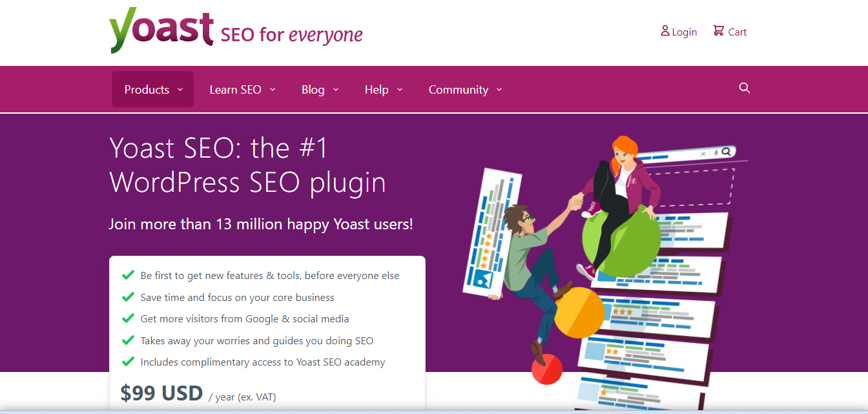The width and height of the screenshot is (868, 414).
Task: Expand the chevron next to Community
Action: [x=499, y=90]
